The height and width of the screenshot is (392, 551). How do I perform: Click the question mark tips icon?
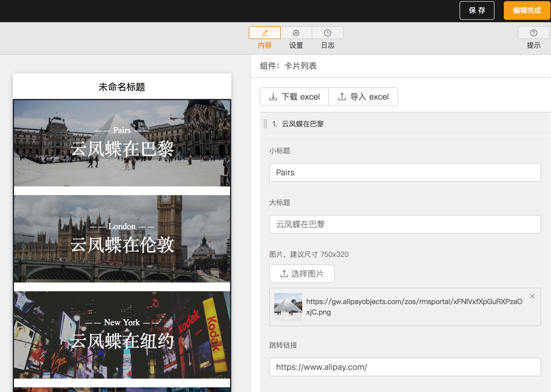click(534, 33)
